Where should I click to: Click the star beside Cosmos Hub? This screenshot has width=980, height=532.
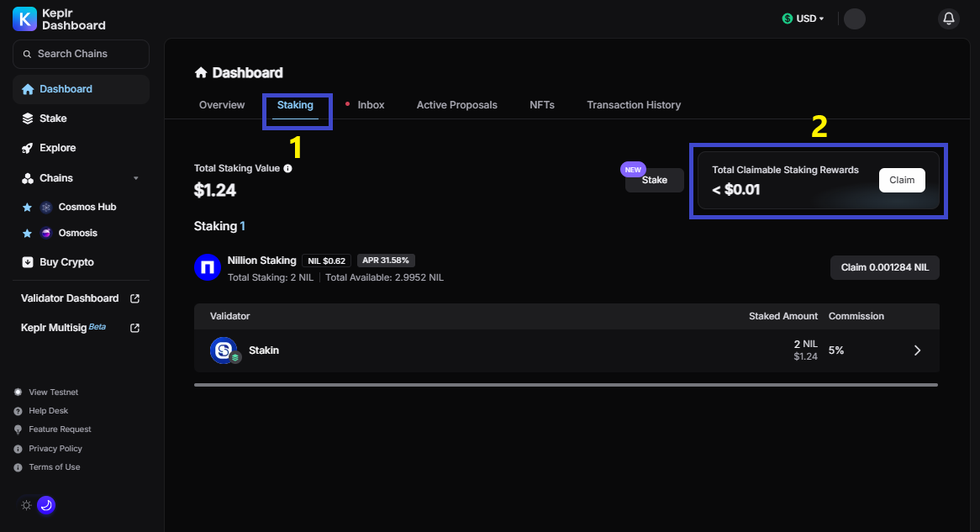pos(27,207)
